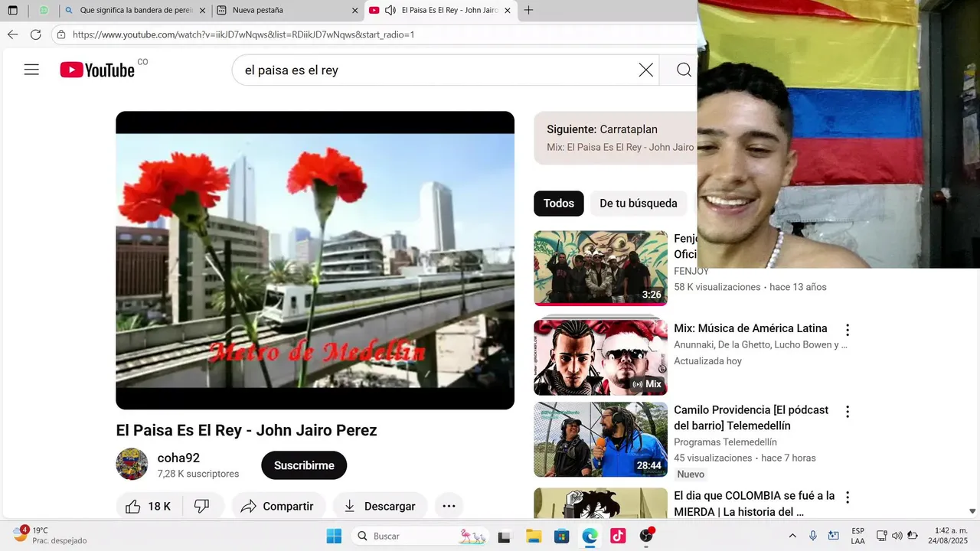Open Microsoft Edge taskbar icon
Viewport: 980px width, 551px height.
click(590, 536)
